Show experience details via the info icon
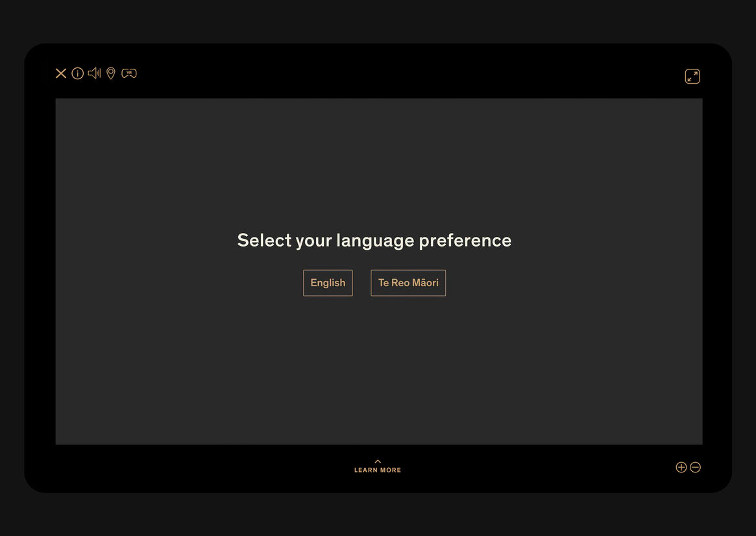Screen dimensions: 756x536 (x=78, y=73)
